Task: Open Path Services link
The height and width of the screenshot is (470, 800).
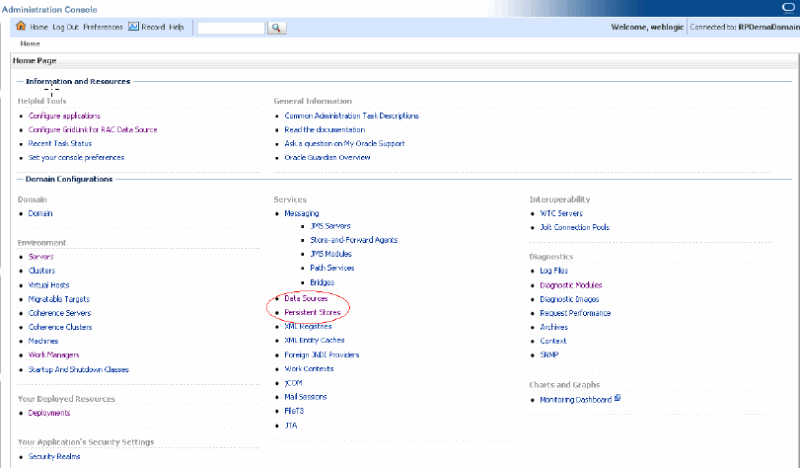Action: 332,268
